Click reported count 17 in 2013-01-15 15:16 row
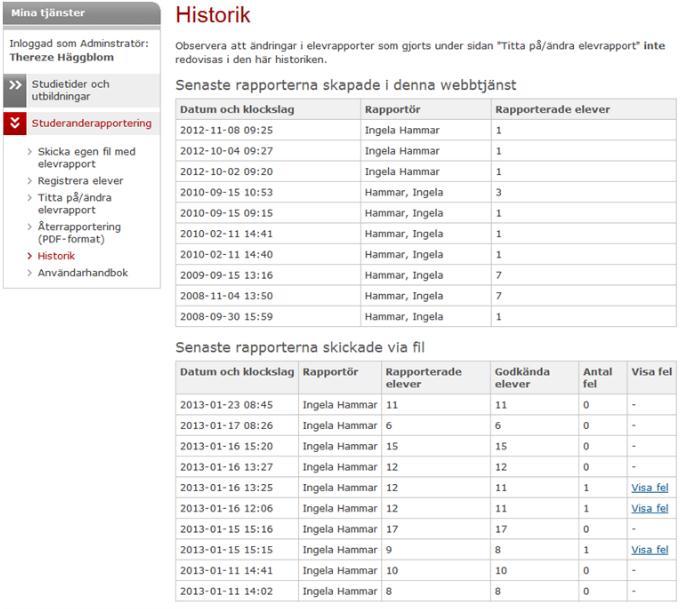Image resolution: width=683 pixels, height=609 pixels. click(x=392, y=529)
